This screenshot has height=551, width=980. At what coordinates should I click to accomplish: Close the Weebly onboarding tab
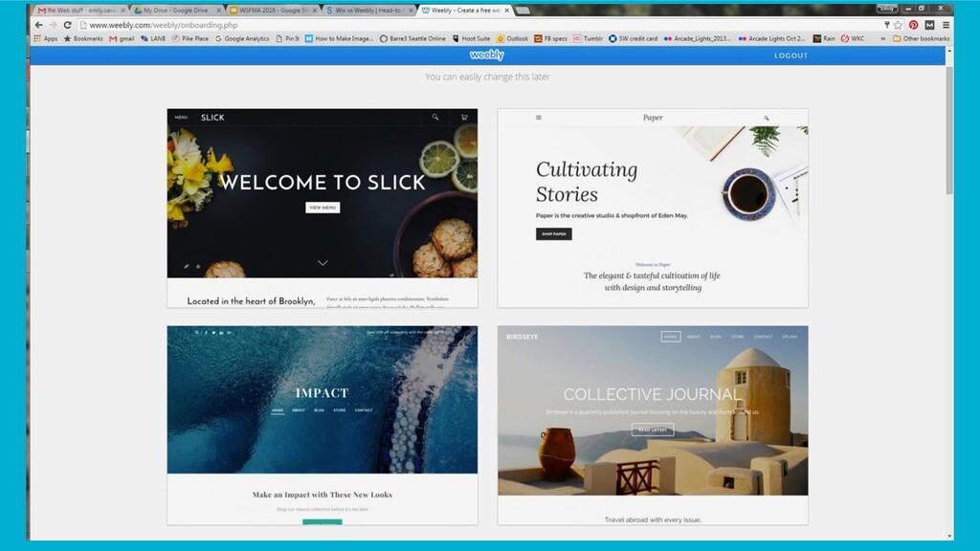coord(507,10)
